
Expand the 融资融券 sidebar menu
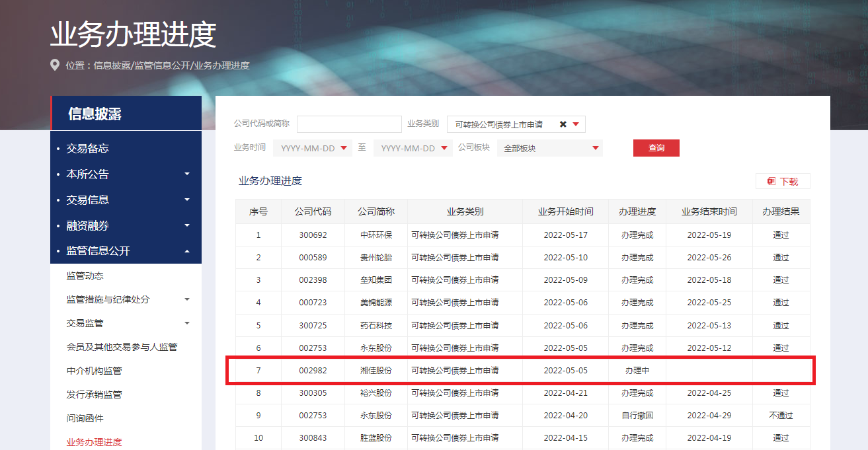point(187,225)
